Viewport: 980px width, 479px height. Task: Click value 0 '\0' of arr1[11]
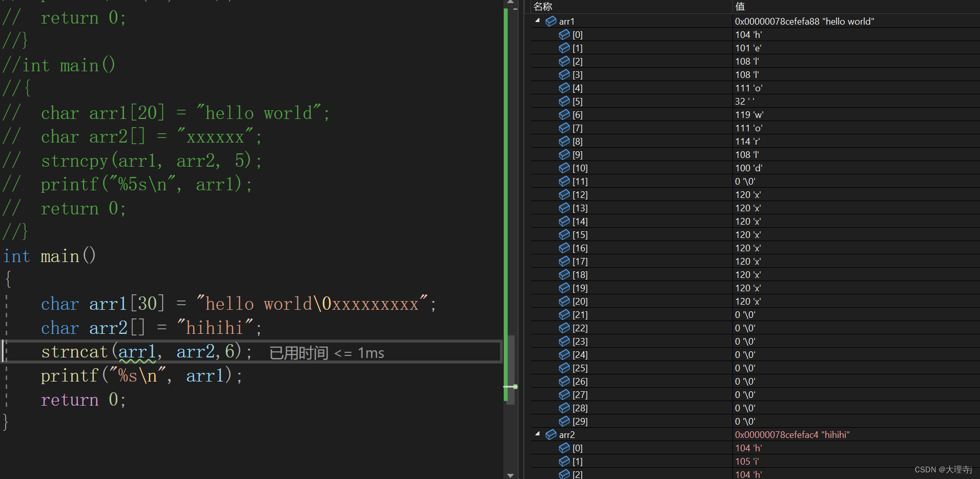click(745, 181)
